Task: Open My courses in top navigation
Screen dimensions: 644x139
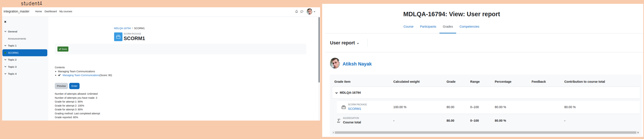Action: 66,11
